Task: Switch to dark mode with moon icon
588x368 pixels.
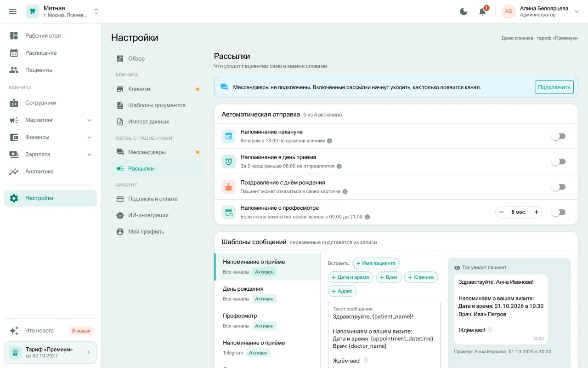Action: click(464, 11)
